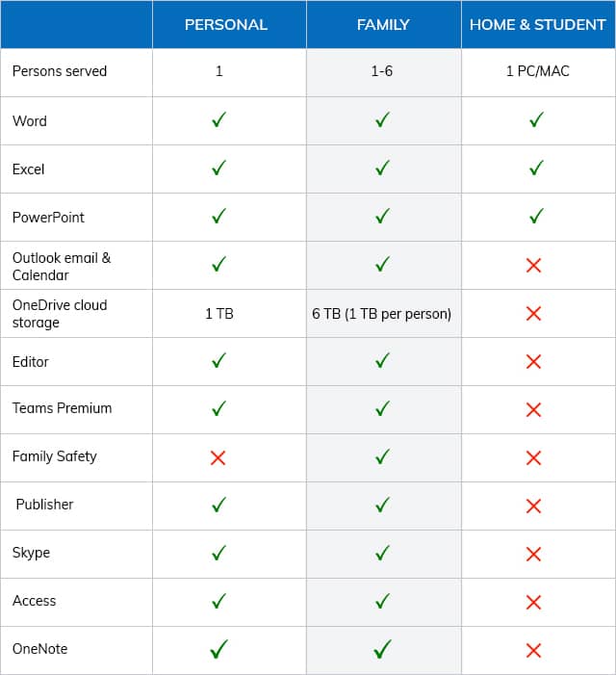616x675 pixels.
Task: Select the 'Family Safety' row label
Action: (x=55, y=456)
